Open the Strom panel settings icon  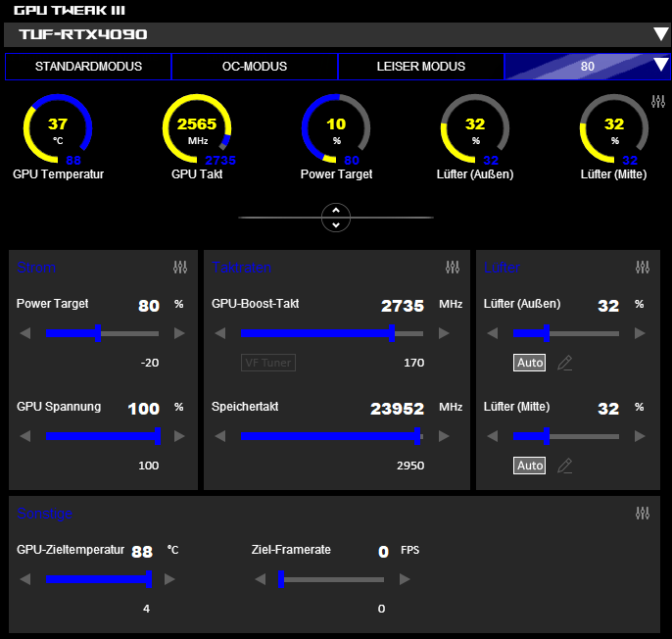180,268
